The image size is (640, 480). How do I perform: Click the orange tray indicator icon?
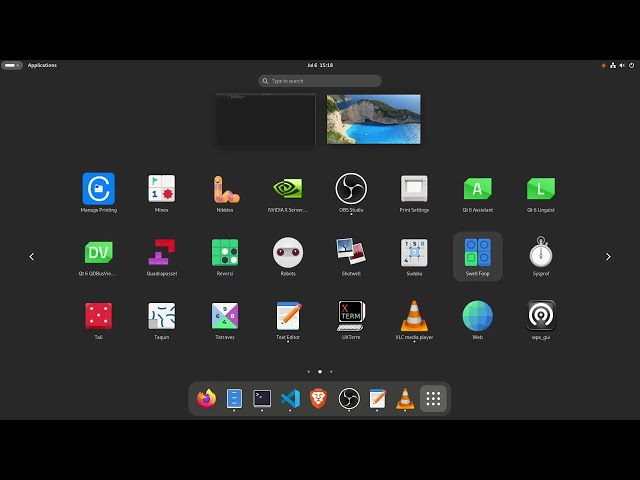point(603,65)
